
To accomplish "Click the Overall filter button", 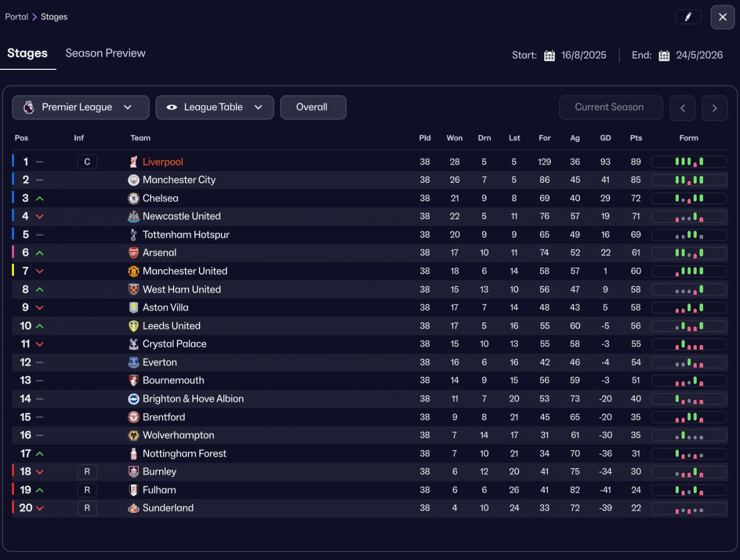I will pos(313,107).
